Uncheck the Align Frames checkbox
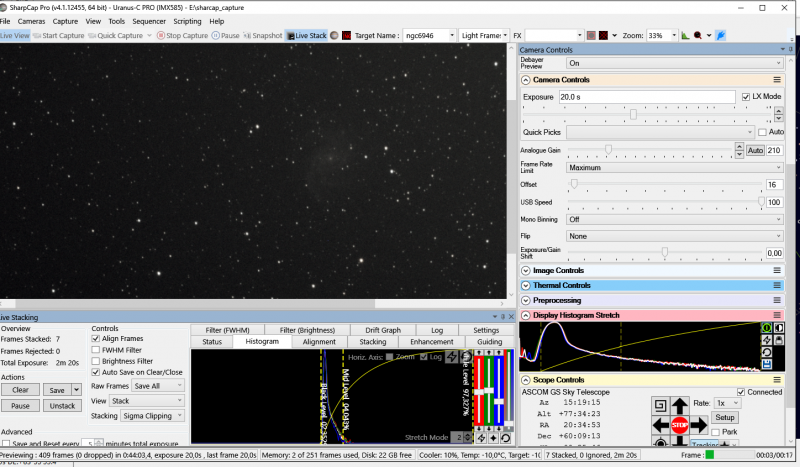This screenshot has width=800, height=467. [x=95, y=338]
